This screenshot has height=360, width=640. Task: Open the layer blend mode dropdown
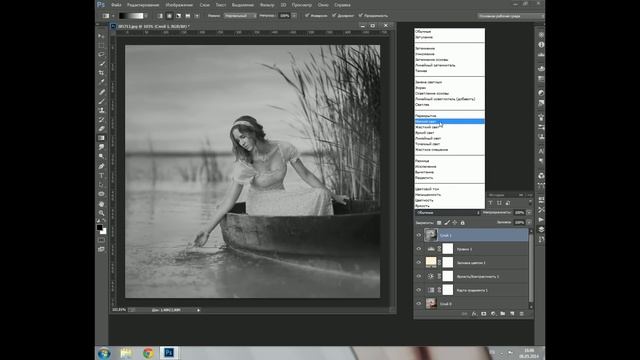point(448,213)
